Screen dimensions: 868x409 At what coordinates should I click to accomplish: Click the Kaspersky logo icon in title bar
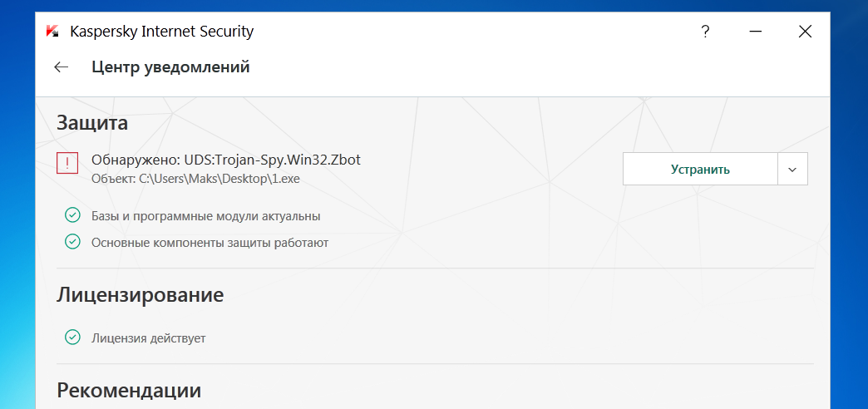click(x=52, y=32)
